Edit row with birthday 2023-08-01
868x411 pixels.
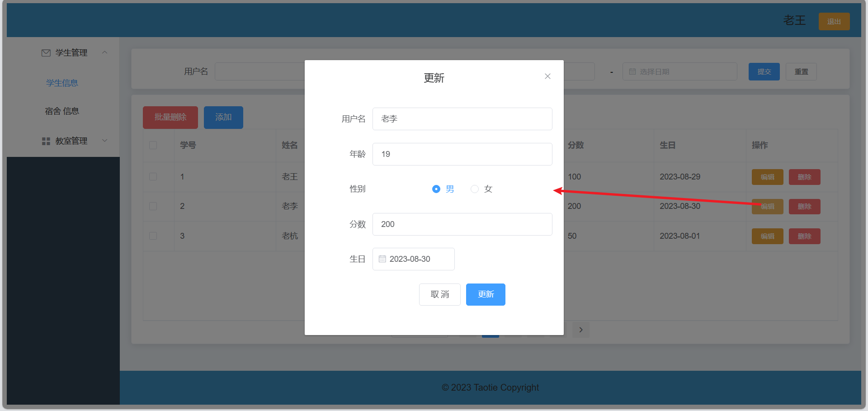tap(767, 236)
